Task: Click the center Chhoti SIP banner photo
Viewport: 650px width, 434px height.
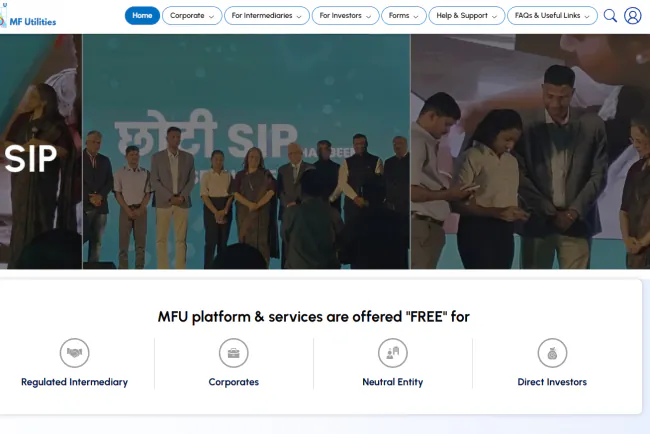Action: pyautogui.click(x=246, y=152)
